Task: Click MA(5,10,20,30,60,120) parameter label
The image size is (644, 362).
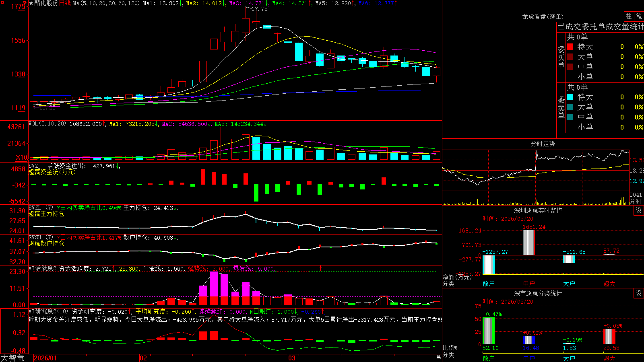Action: point(107,3)
